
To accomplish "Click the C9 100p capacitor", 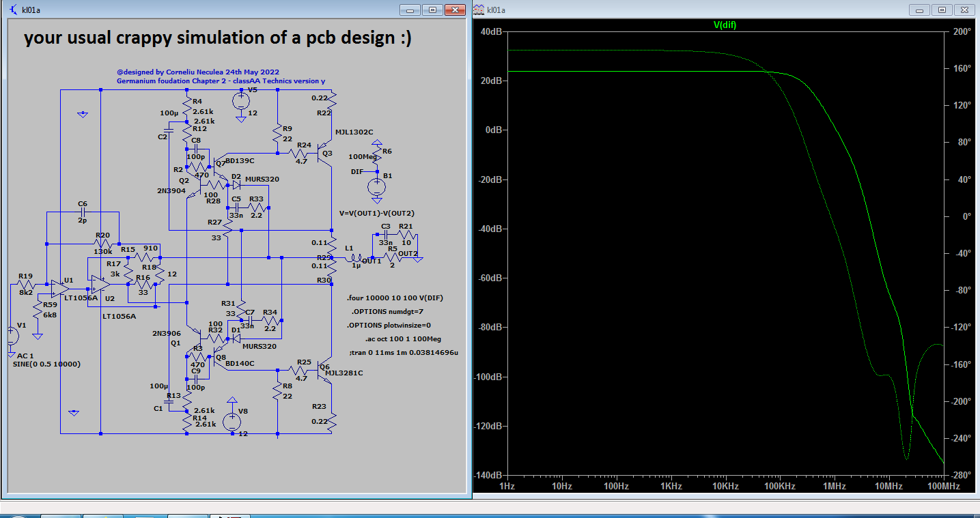I will 195,378.
